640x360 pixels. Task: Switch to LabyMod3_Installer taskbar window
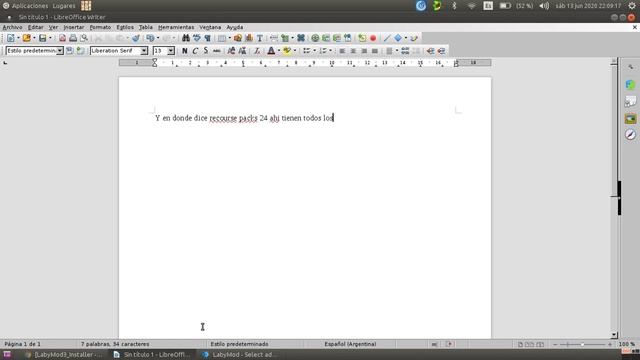point(64,355)
